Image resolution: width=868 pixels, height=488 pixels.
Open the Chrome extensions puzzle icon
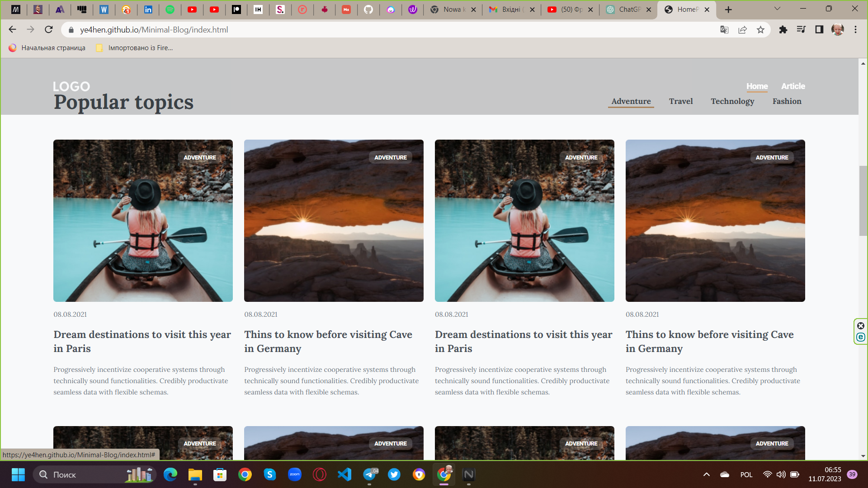tap(783, 30)
